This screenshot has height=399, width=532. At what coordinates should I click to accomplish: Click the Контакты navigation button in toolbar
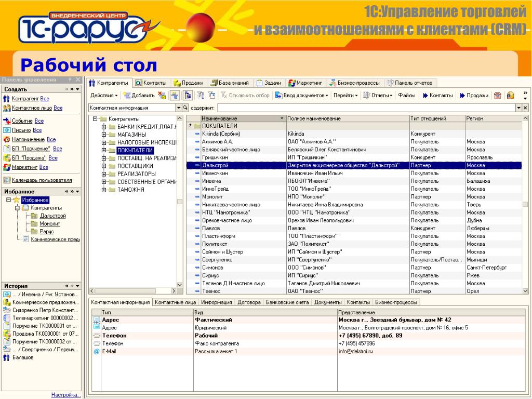437,96
